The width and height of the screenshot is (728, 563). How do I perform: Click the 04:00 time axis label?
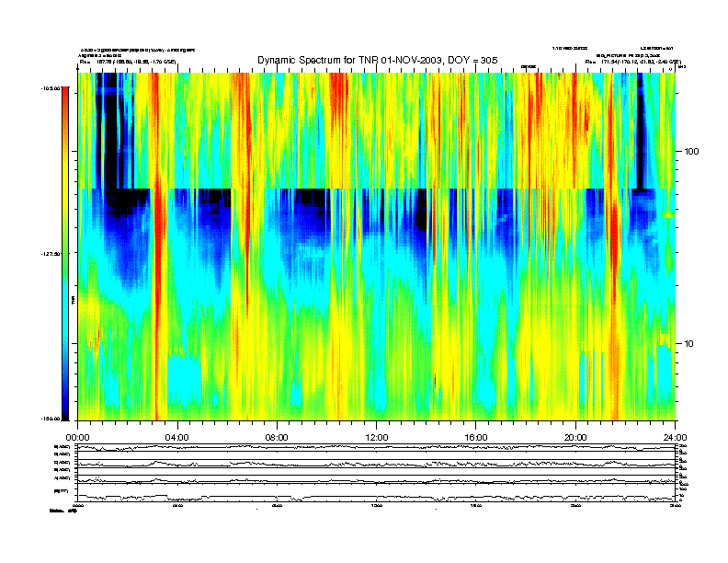177,438
